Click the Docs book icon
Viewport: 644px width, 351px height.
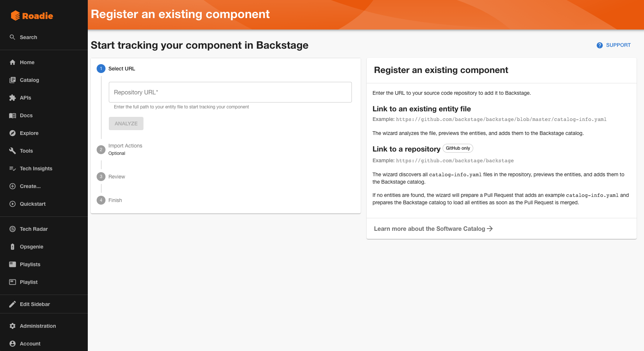tap(13, 115)
